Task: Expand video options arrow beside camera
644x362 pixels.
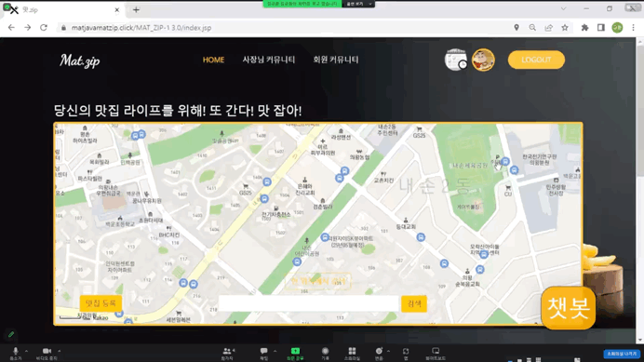Action: tap(60, 352)
